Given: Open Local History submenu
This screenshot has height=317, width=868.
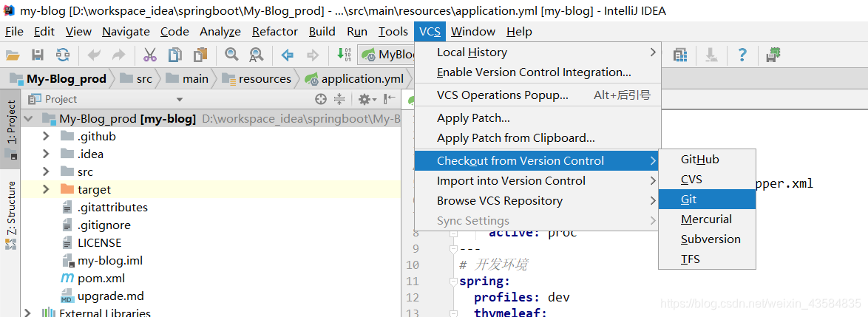Looking at the screenshot, I should [538, 52].
